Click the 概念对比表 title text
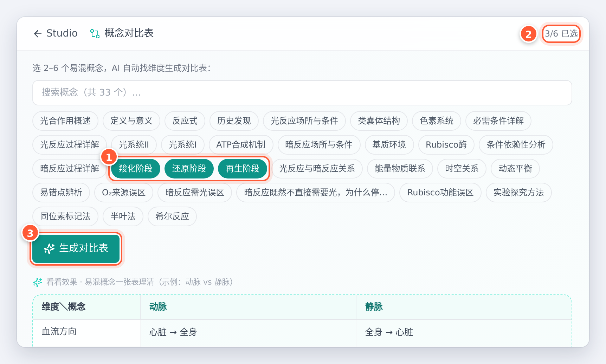606x364 pixels. tap(129, 33)
